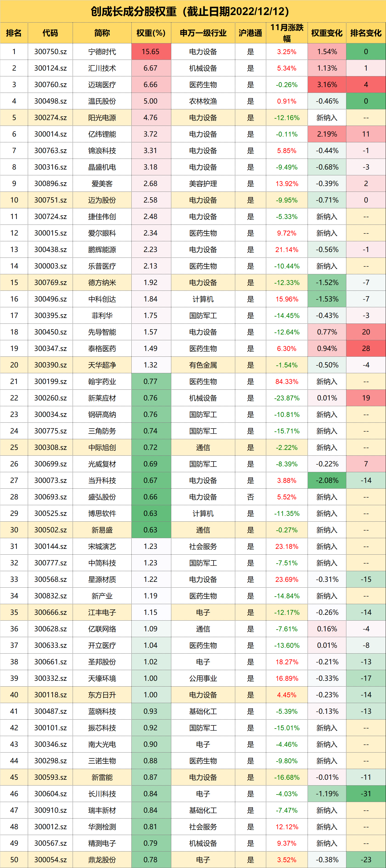The height and width of the screenshot is (868, 386).
Task: Click stock code 300760.sz
Action: 50,84
